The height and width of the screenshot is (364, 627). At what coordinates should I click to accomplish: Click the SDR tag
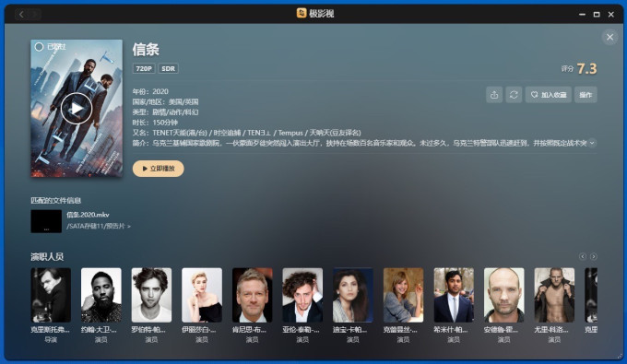point(168,68)
